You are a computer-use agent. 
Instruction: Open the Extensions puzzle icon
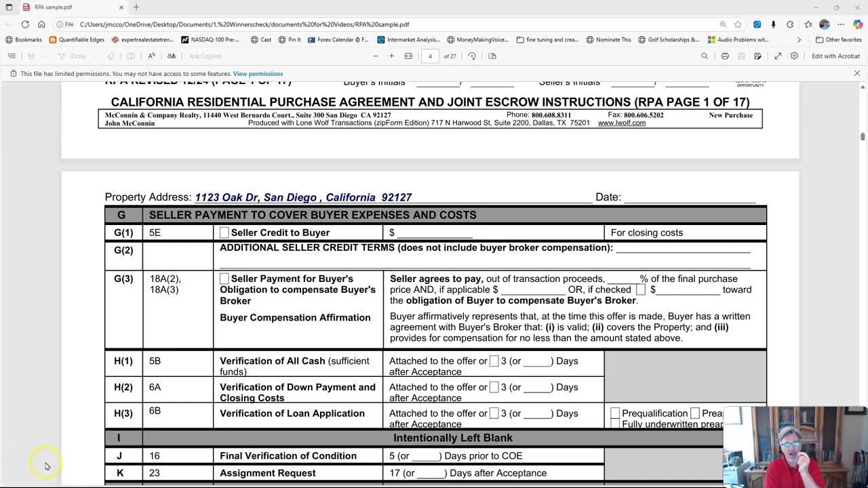tap(790, 24)
